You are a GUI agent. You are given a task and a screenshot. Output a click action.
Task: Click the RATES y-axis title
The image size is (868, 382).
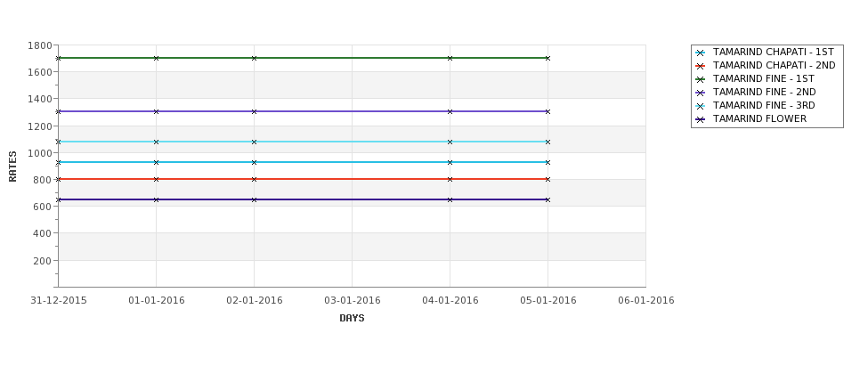pyautogui.click(x=12, y=167)
